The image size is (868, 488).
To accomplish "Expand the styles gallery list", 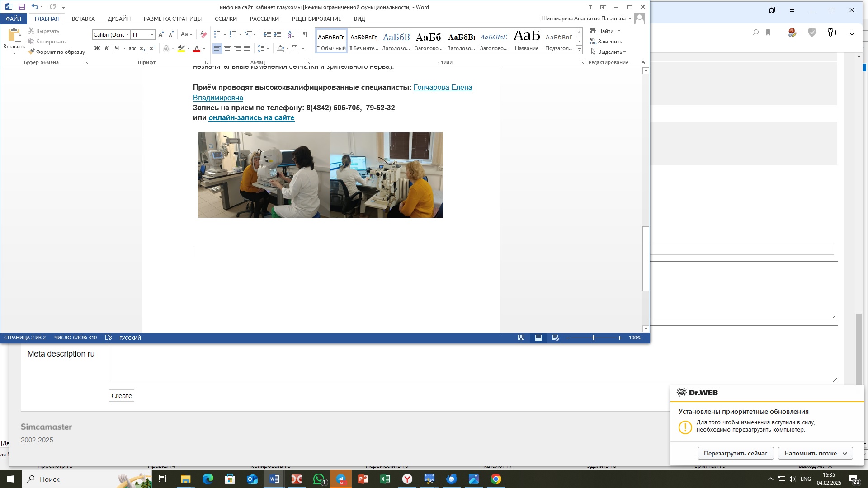I will click(579, 50).
